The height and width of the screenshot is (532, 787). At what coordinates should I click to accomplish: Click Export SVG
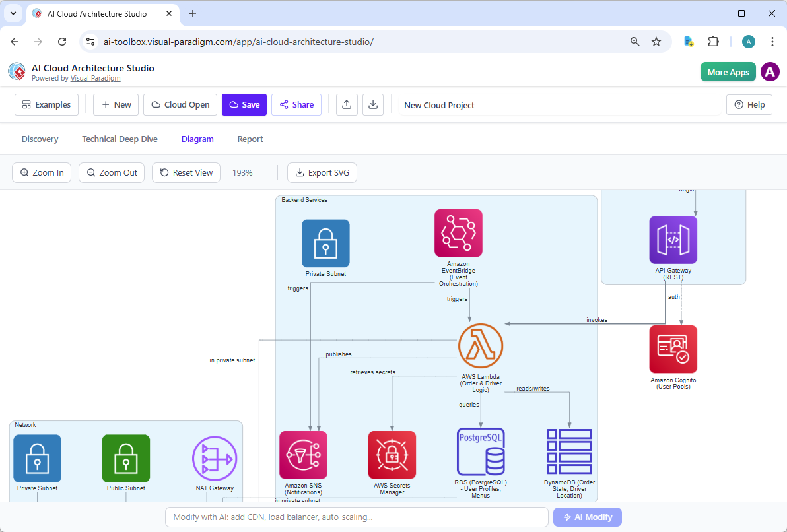322,172
